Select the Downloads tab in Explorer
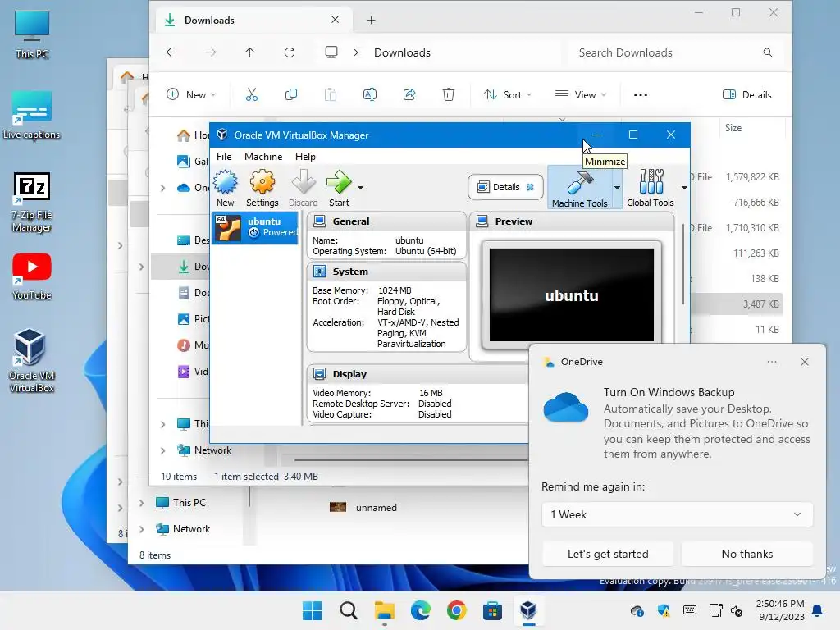840x630 pixels. pos(254,21)
